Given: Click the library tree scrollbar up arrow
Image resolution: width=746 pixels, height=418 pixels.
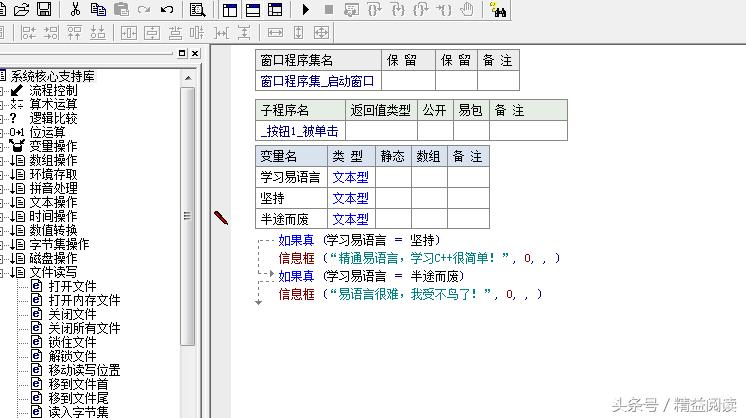Looking at the screenshot, I should pos(188,78).
